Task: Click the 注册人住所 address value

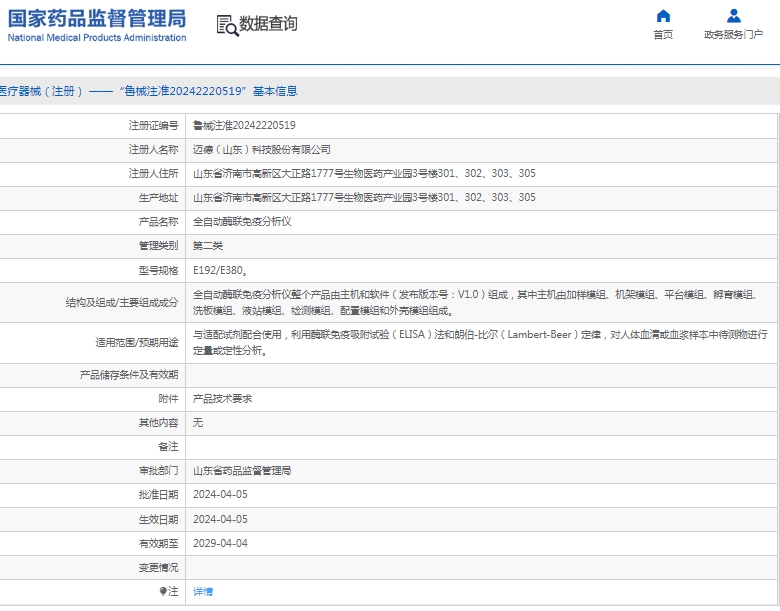Action: tap(364, 173)
